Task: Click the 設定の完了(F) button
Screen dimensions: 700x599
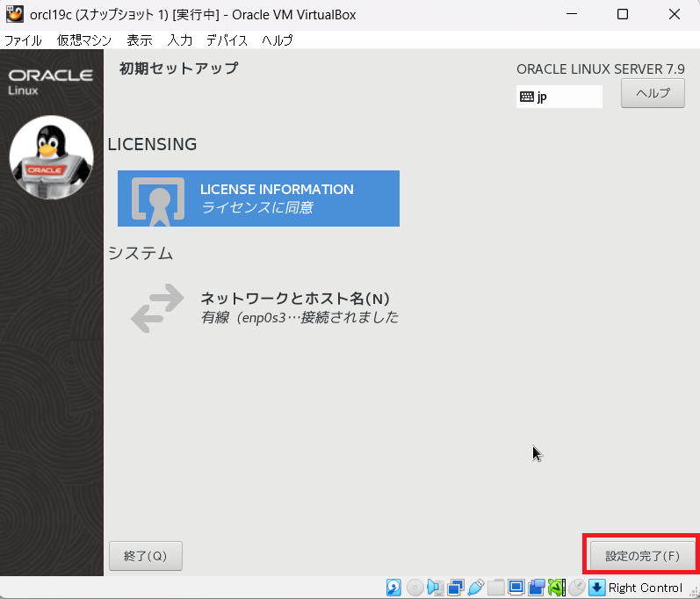Action: click(x=642, y=556)
